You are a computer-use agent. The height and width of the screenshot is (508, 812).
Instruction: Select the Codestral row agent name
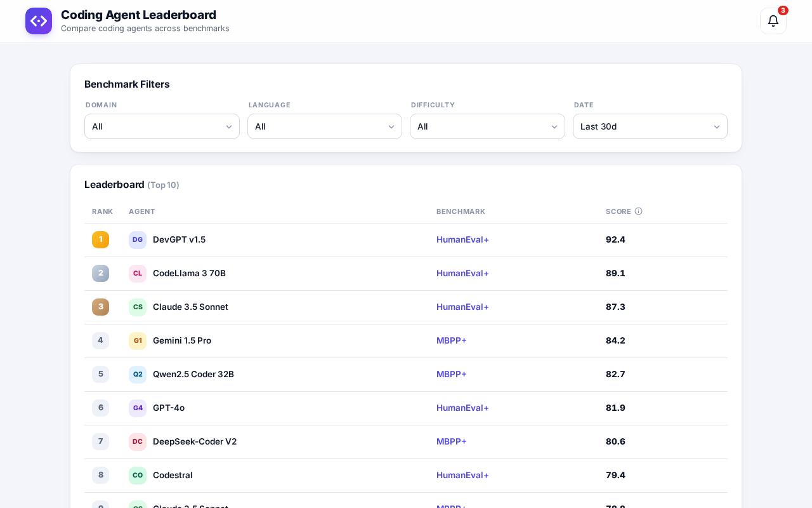tap(173, 475)
